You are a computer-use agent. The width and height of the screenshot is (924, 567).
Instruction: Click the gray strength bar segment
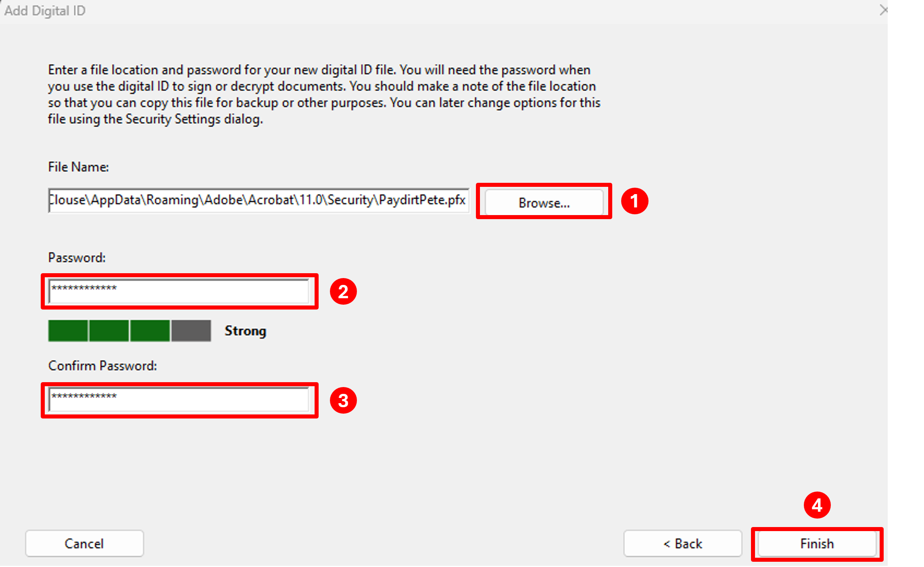coord(191,331)
